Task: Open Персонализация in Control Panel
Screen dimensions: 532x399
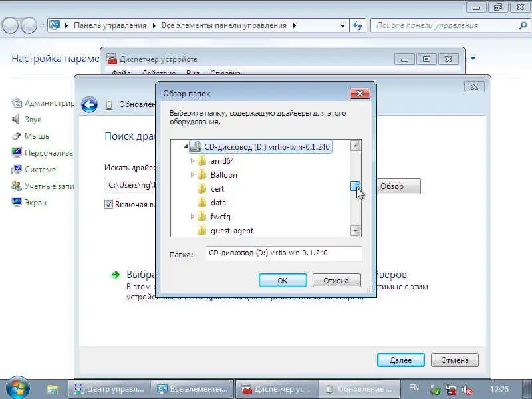Action: [49, 153]
